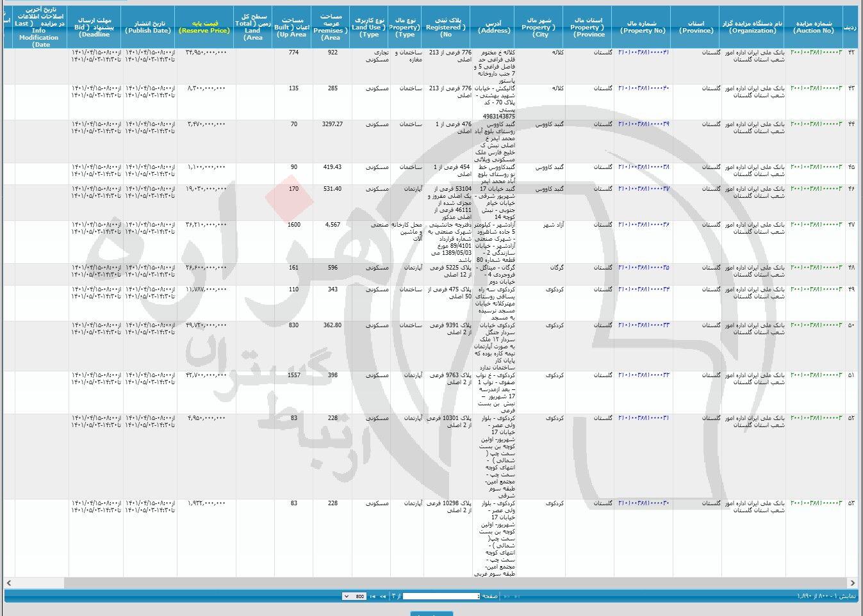Sort by the Built Up Area column header
The height and width of the screenshot is (616, 863).
point(292,27)
